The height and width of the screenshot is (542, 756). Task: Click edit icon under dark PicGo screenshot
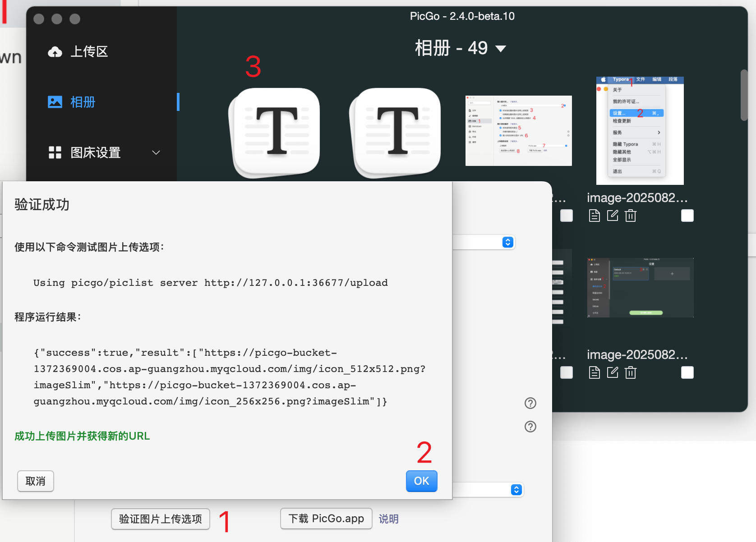pyautogui.click(x=613, y=372)
